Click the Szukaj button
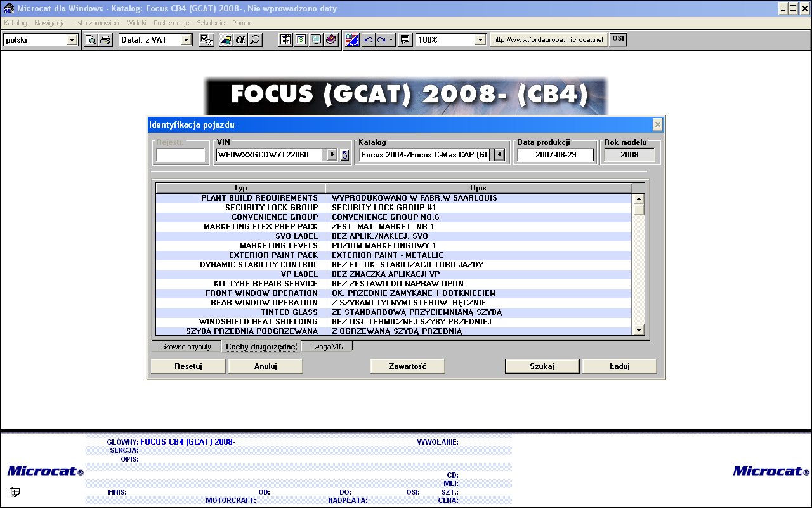Image resolution: width=812 pixels, height=508 pixels. click(542, 366)
